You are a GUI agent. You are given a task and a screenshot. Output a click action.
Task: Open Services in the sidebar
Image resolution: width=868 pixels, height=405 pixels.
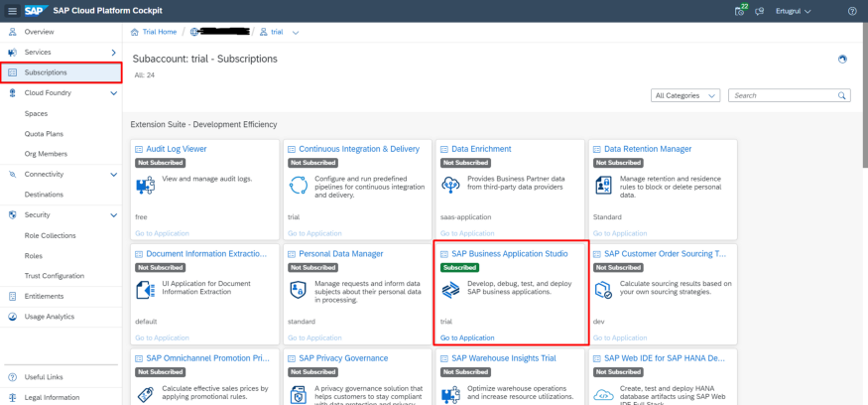click(x=38, y=52)
